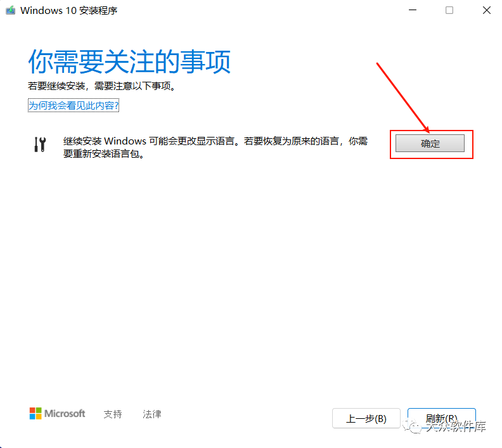
Task: Click the Windows 10 安装程序 title text
Action: (69, 10)
